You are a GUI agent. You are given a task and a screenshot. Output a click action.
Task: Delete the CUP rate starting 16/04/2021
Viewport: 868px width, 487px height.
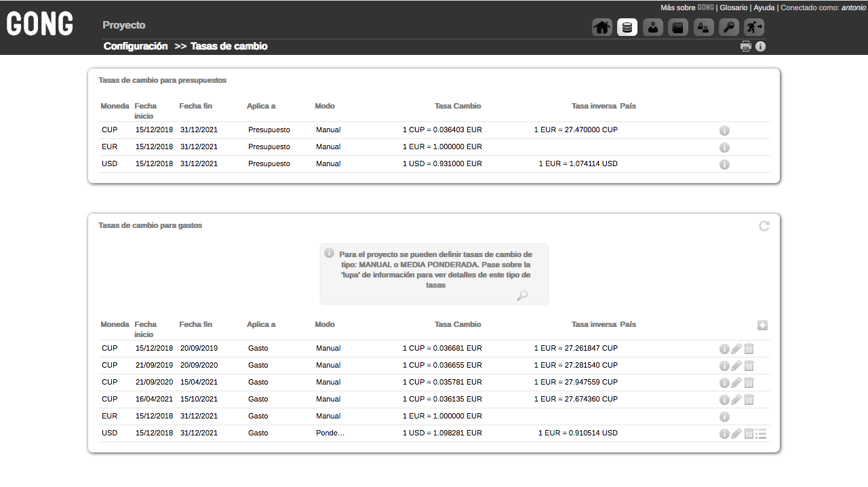[749, 400]
